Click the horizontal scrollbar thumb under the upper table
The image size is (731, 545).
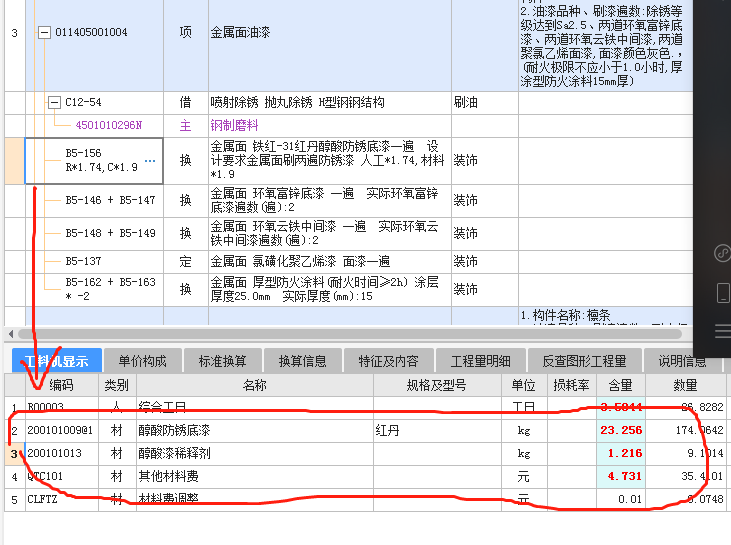coord(350,334)
